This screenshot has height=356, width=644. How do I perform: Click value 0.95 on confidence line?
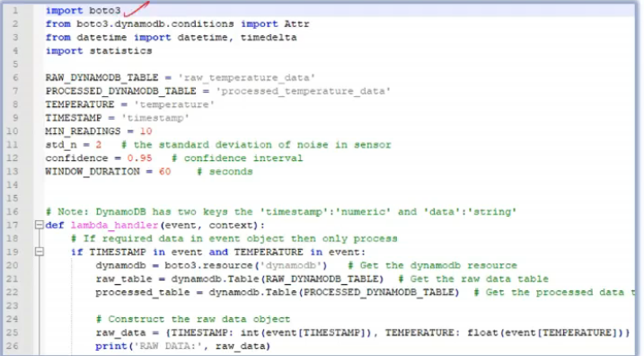pyautogui.click(x=139, y=158)
